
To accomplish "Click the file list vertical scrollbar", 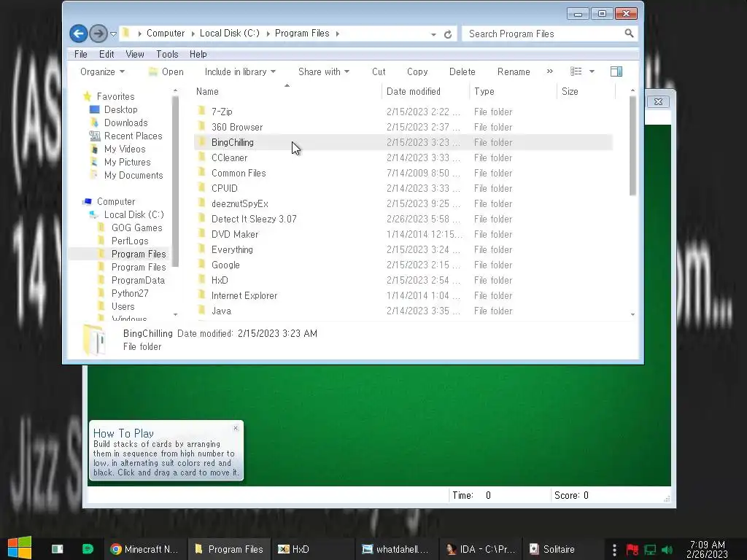I will (632, 146).
